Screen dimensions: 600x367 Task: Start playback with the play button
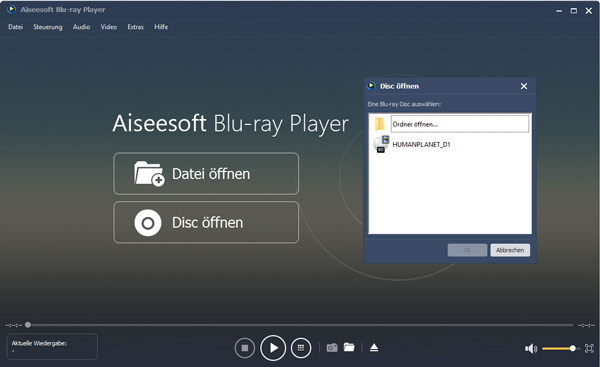(x=273, y=348)
